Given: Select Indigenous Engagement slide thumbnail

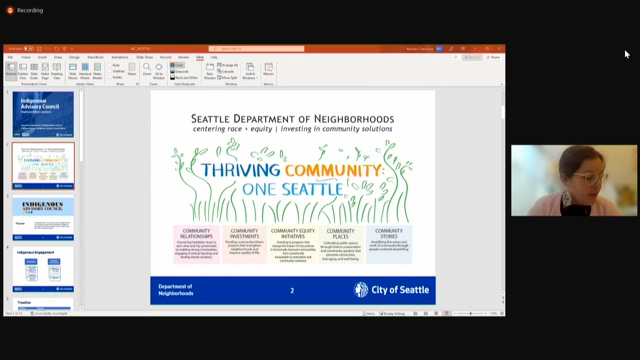Looking at the screenshot, I should pyautogui.click(x=43, y=269).
